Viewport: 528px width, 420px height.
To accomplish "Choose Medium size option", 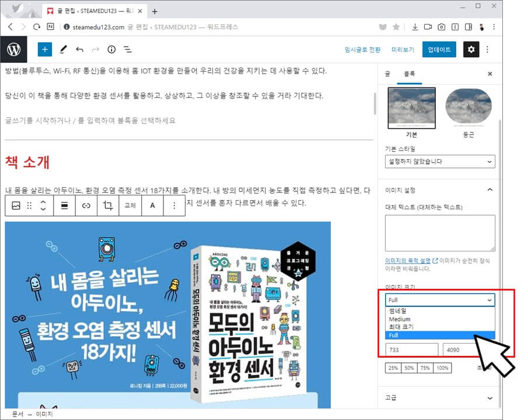I will (440, 319).
